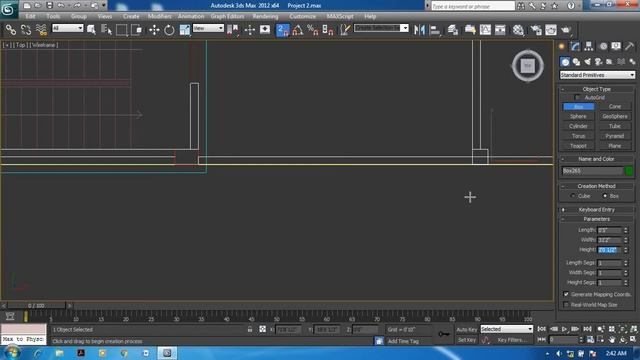Image resolution: width=640 pixels, height=360 pixels.
Task: Open the Layer Manager
Action: [452, 30]
